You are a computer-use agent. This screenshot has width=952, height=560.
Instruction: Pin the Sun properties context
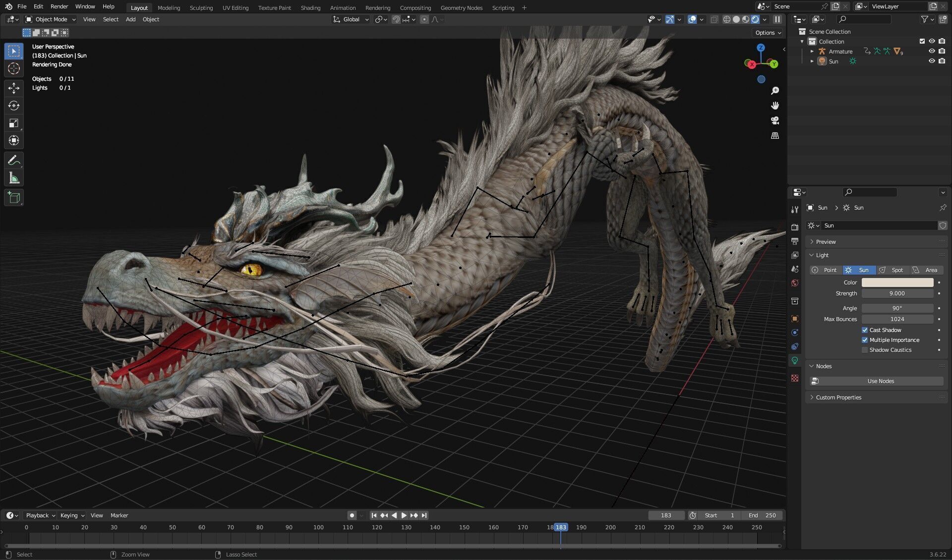point(943,208)
